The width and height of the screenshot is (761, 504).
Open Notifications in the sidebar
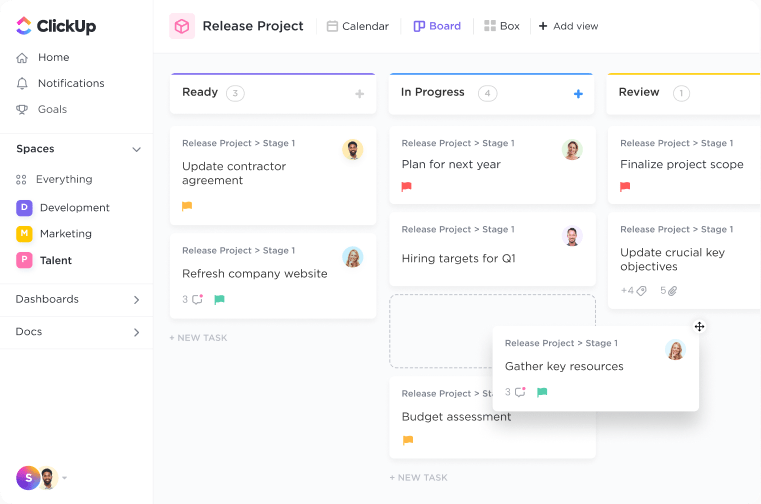click(71, 83)
